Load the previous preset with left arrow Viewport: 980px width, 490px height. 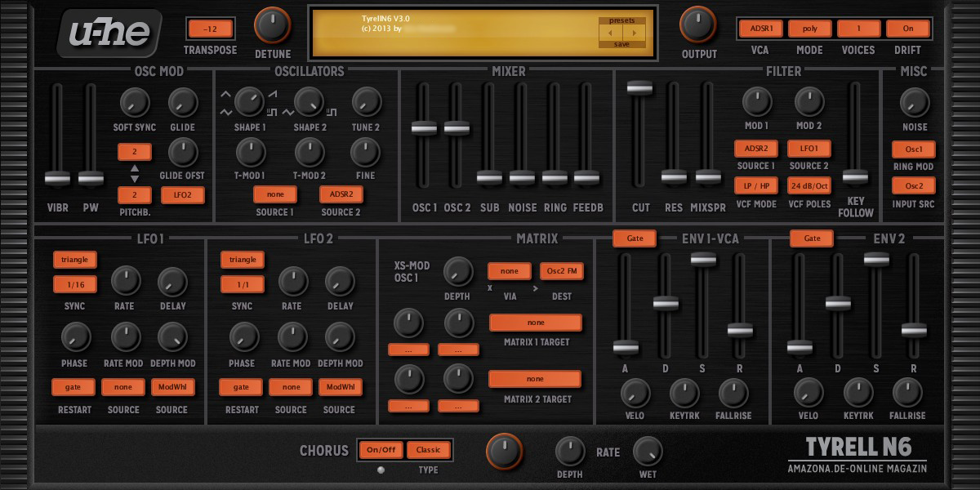click(x=610, y=33)
